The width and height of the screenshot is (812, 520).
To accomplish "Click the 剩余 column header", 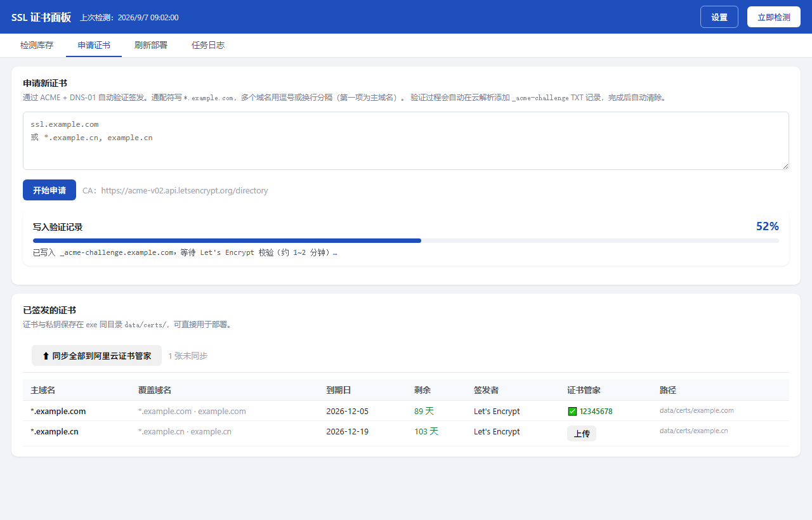I will pos(422,390).
